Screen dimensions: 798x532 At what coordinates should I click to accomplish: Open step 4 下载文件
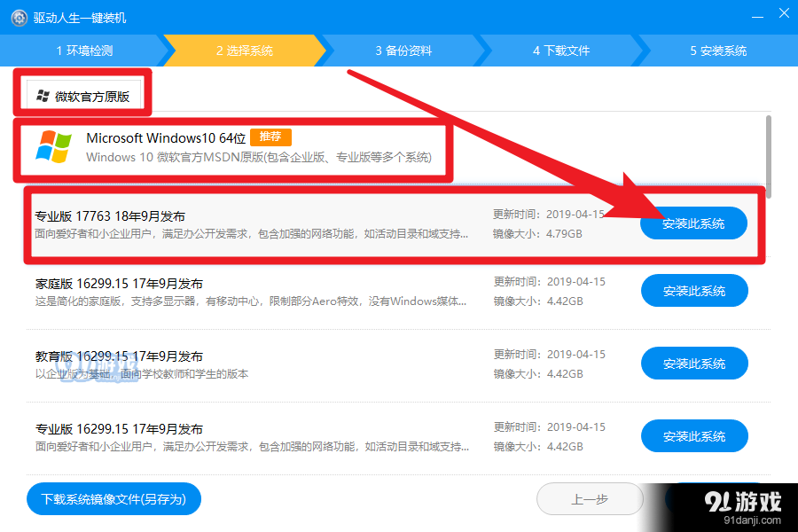(561, 51)
